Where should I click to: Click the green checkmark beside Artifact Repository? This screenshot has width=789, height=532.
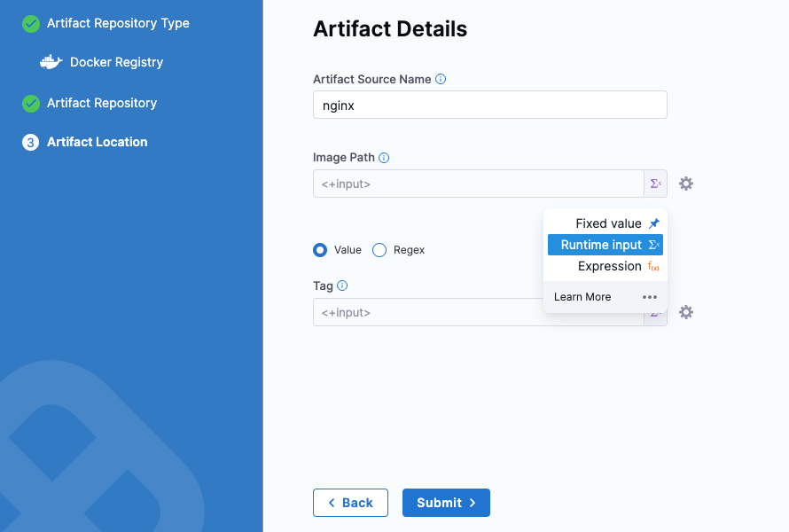pos(31,103)
